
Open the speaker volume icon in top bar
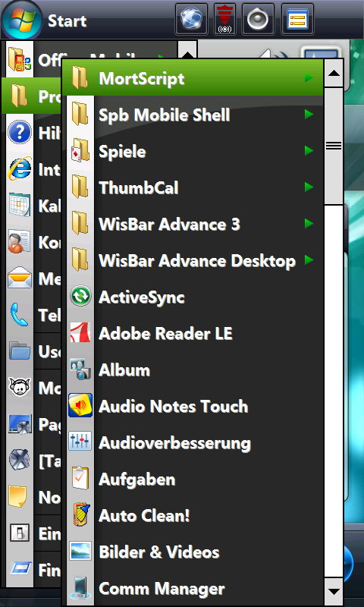(x=258, y=19)
